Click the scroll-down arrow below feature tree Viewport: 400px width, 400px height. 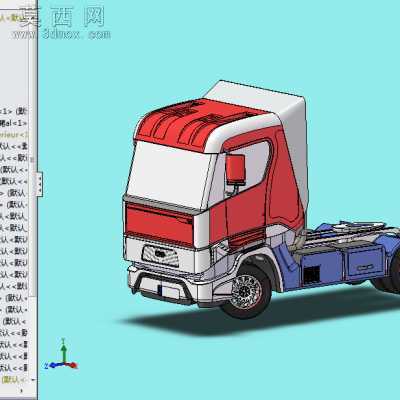click(33, 380)
